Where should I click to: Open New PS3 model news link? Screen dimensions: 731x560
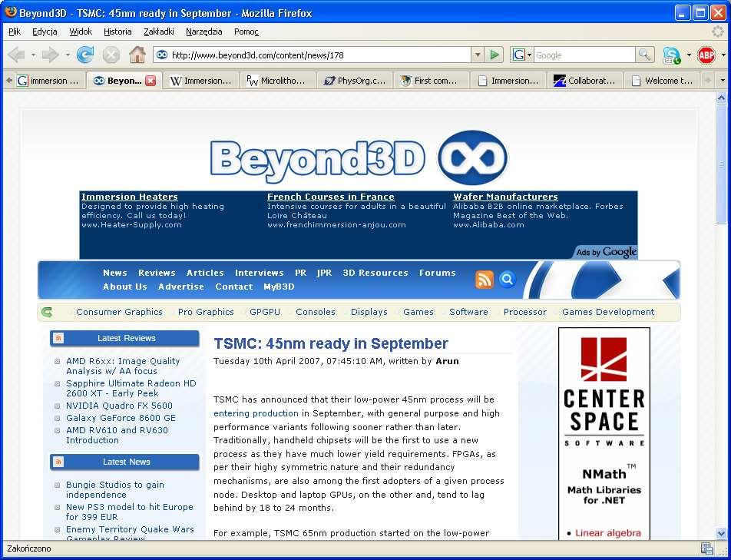click(130, 512)
